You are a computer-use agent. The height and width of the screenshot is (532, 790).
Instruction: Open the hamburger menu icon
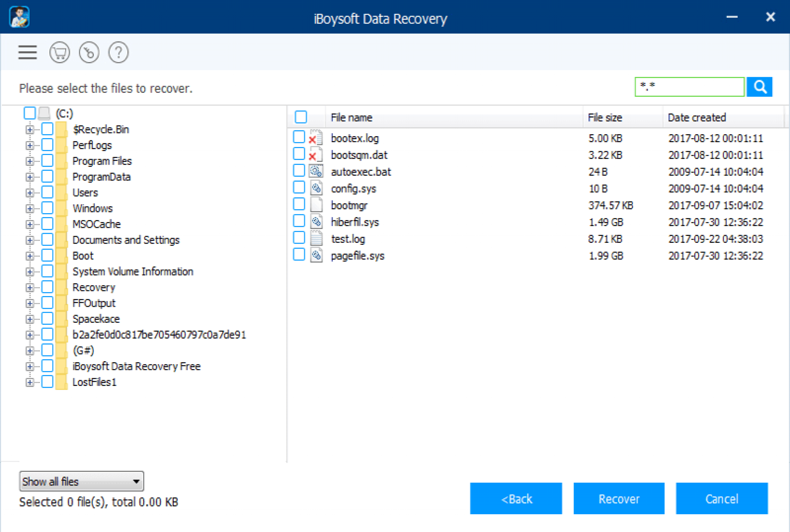[x=27, y=52]
